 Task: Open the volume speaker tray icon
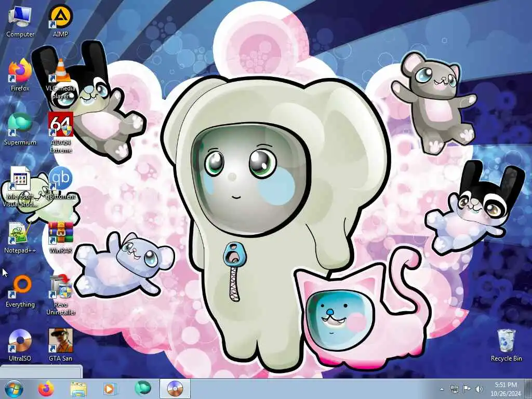478,390
